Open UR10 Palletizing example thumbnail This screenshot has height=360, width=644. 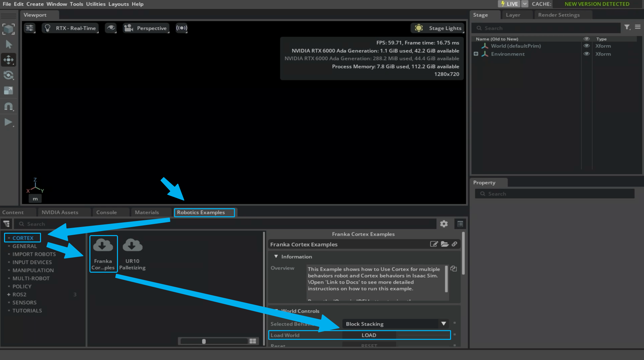pyautogui.click(x=132, y=254)
